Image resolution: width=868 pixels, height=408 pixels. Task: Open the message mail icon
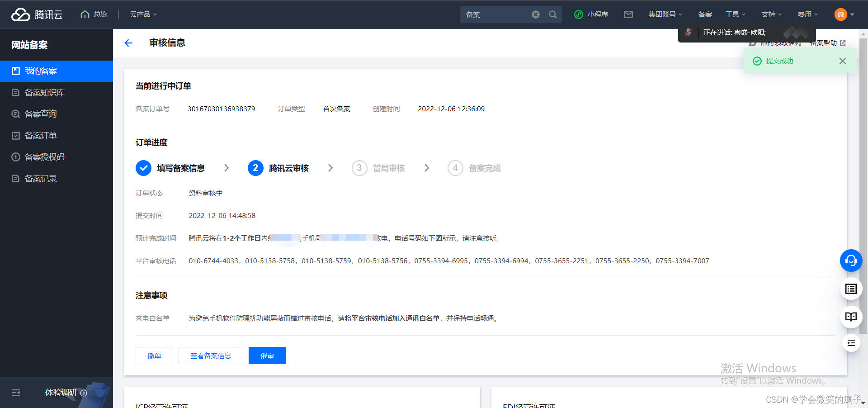[x=628, y=14]
